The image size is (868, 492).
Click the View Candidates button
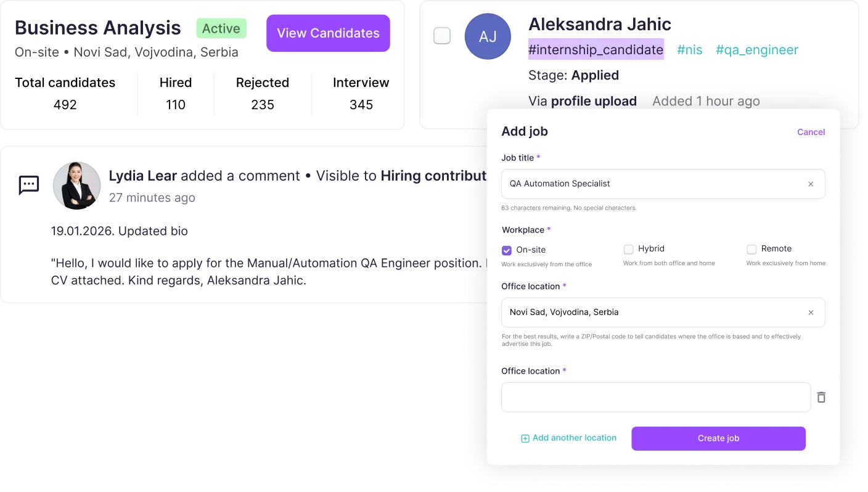328,33
